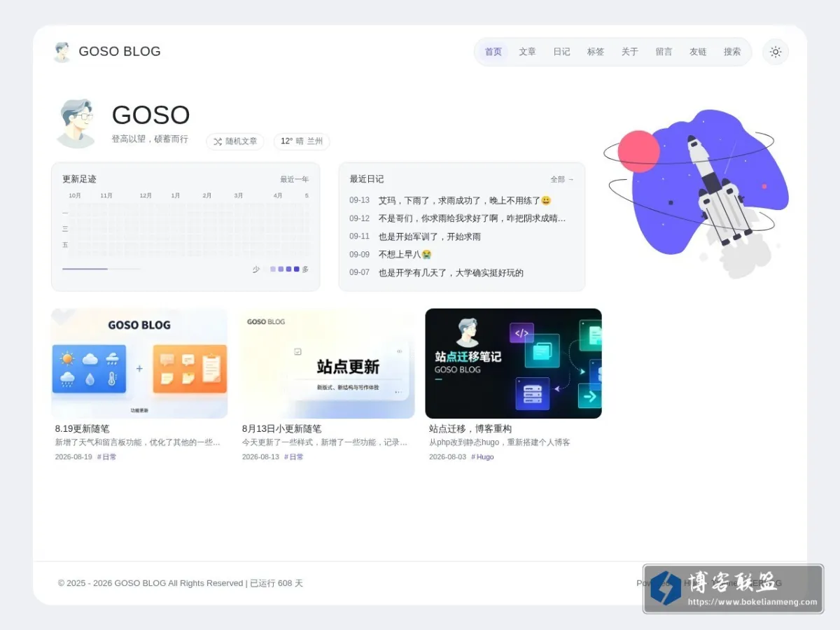This screenshot has width=840, height=630.
Task: Click the GOSO BLOG site title
Action: coord(120,51)
